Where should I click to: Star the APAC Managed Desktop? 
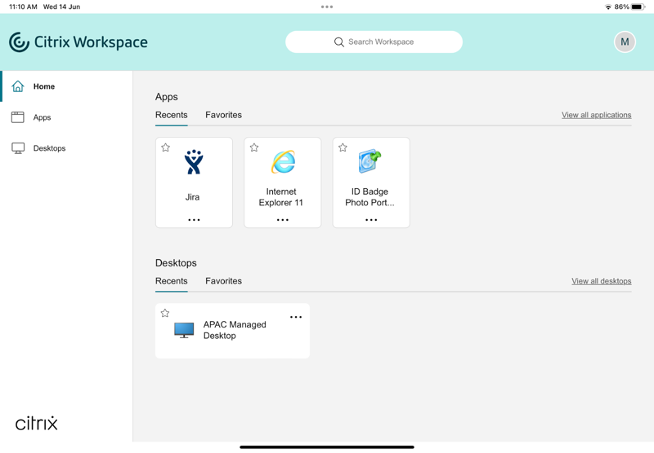click(165, 313)
